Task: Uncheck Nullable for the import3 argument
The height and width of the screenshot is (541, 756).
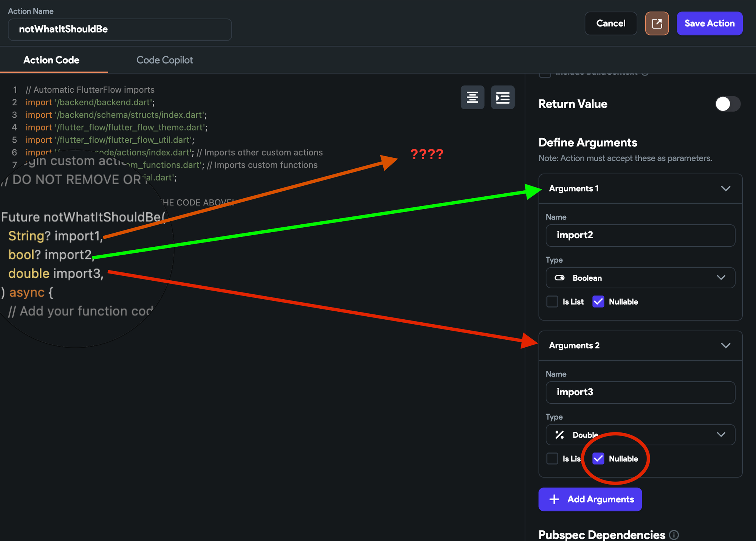Action: [x=598, y=459]
